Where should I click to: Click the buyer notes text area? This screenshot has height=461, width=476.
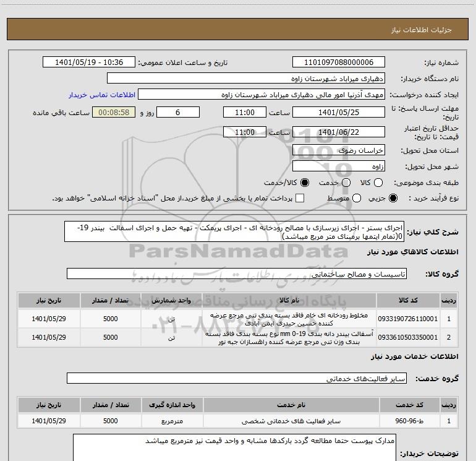point(234,447)
